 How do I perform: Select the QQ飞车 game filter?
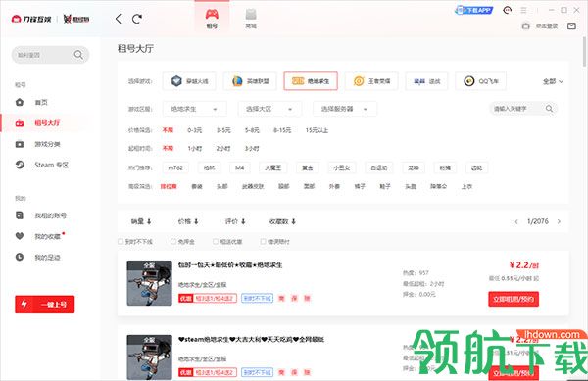(481, 81)
